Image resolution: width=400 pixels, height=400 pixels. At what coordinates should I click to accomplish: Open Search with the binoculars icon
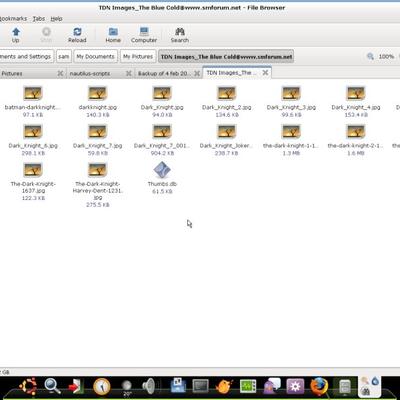(x=180, y=35)
